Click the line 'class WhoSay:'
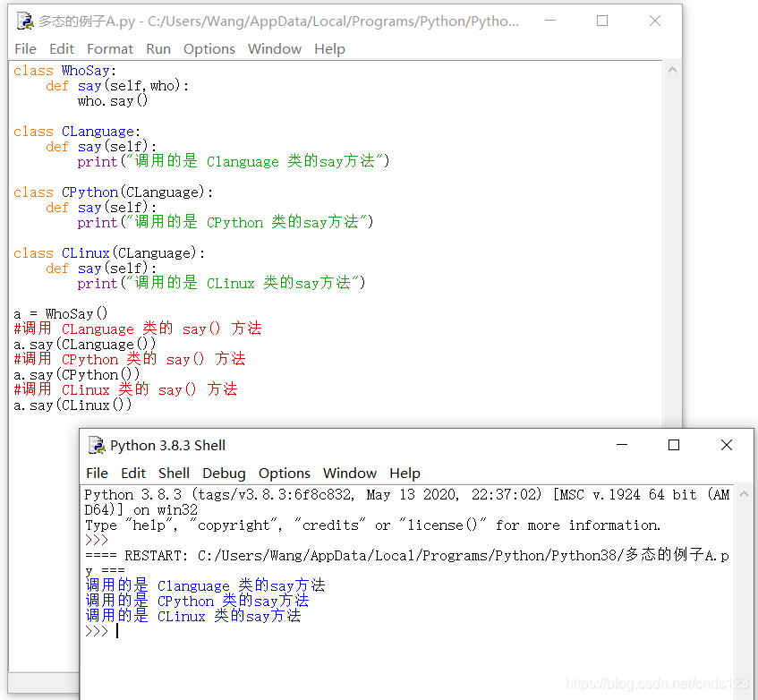 (x=64, y=71)
